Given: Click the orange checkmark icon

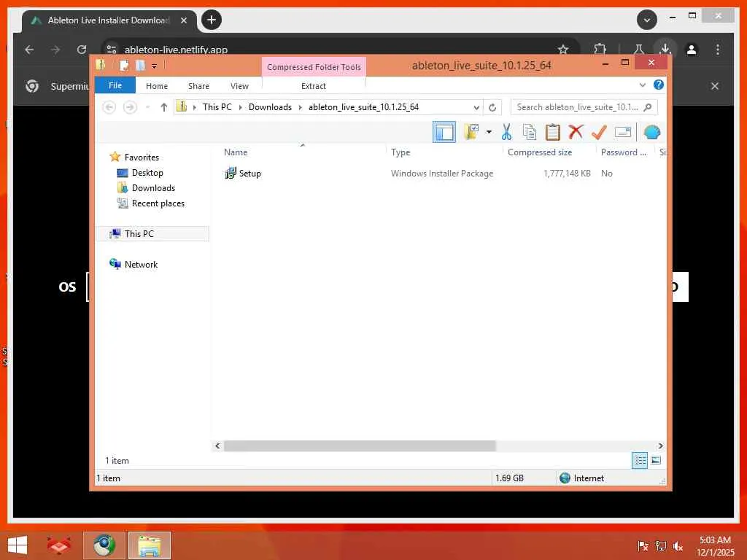Looking at the screenshot, I should point(599,132).
